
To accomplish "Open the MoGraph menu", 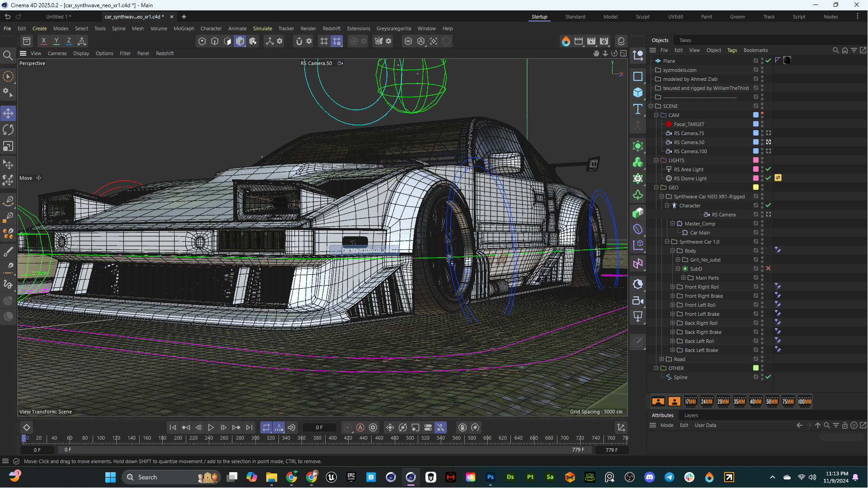I will pos(184,28).
